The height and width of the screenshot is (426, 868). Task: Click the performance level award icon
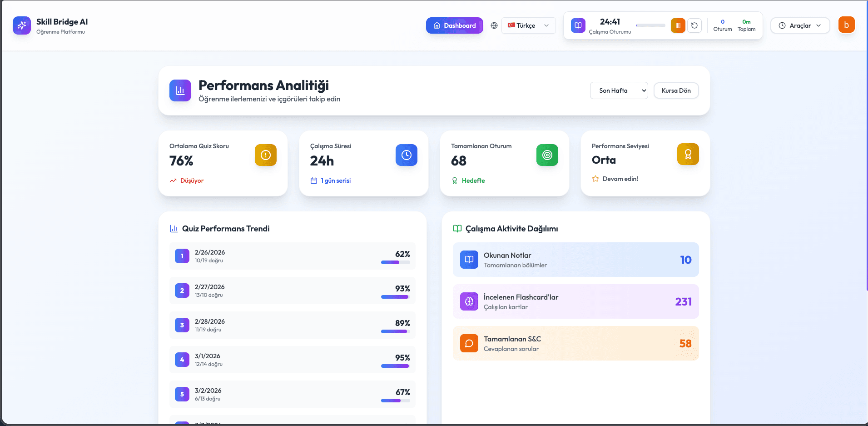pos(688,154)
